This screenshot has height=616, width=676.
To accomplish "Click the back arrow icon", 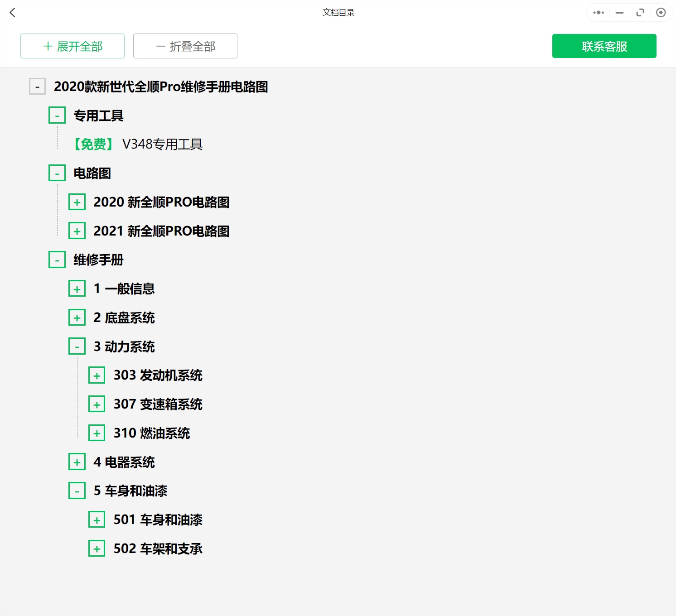I will click(x=13, y=13).
